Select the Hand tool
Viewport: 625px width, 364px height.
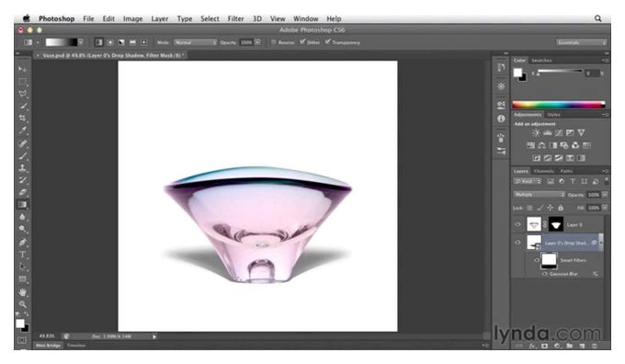23,292
